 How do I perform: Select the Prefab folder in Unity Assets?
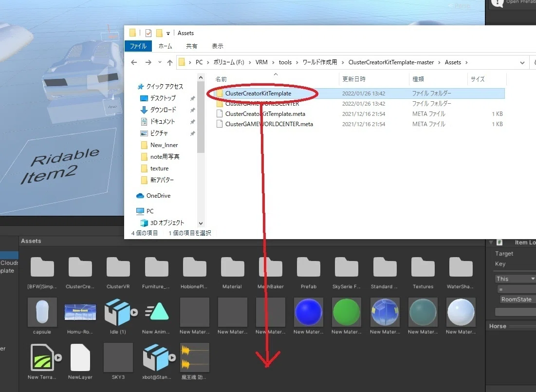[x=309, y=273]
